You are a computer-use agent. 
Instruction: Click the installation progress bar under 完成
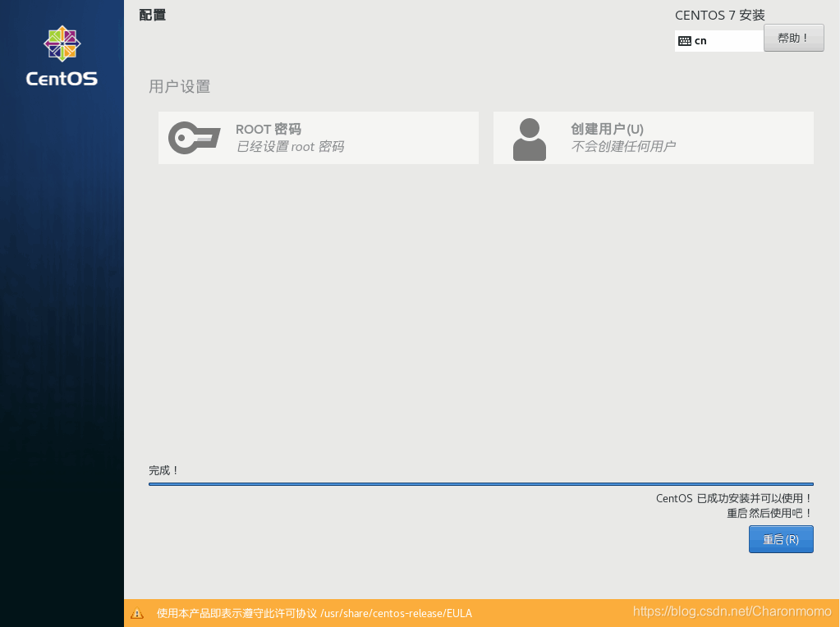480,484
